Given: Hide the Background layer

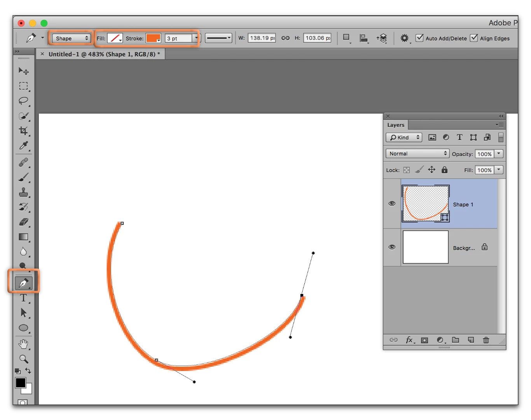Looking at the screenshot, I should [392, 247].
